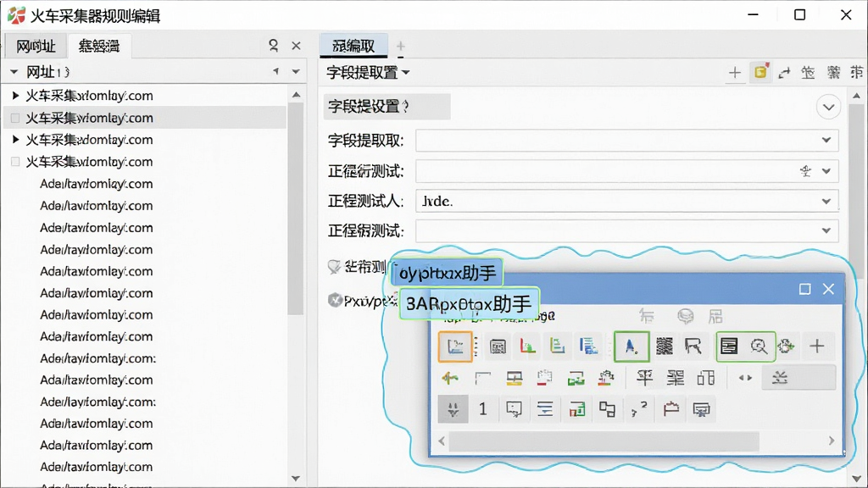Viewport: 868px width, 488px height.
Task: Open the dropdown showing 'Jvde.'
Action: (x=626, y=202)
